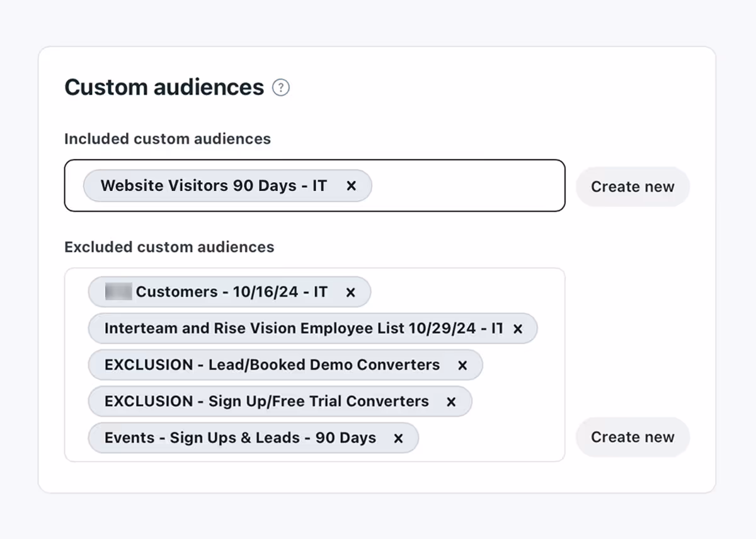The width and height of the screenshot is (756, 539).
Task: Click Create new beside included audiences
Action: point(633,186)
